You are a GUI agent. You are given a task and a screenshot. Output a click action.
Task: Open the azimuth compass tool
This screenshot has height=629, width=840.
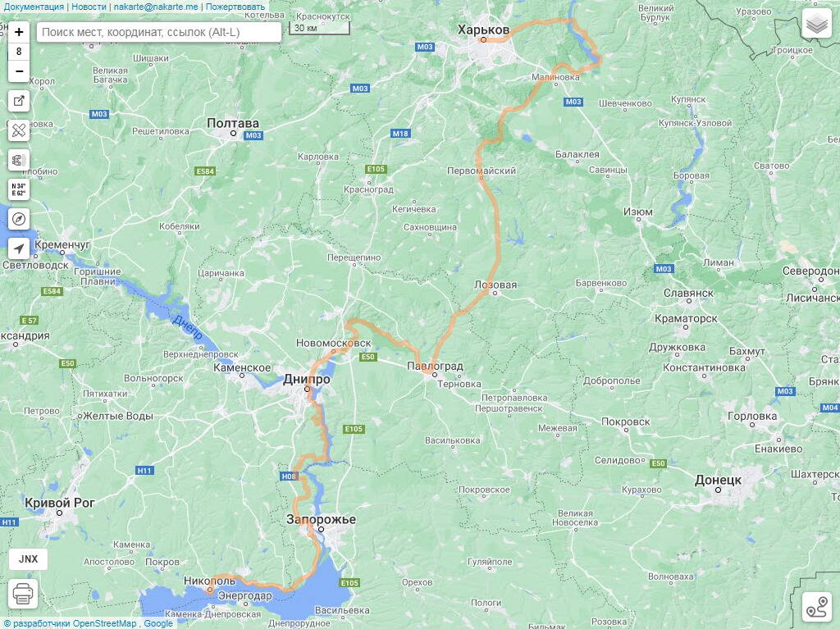click(19, 219)
